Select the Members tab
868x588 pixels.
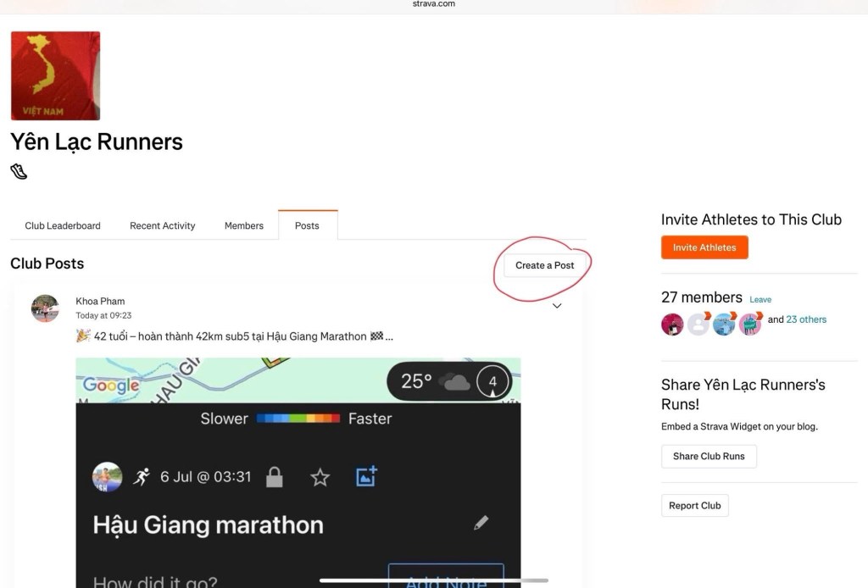pyautogui.click(x=243, y=225)
